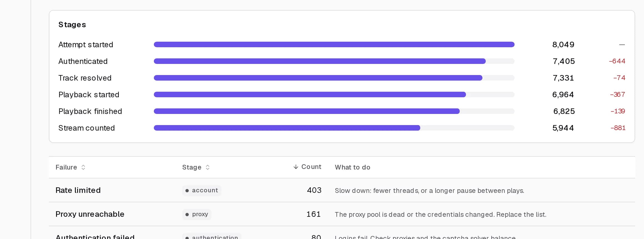Toggle Count column sort order
644x239 pixels.
coord(307,167)
